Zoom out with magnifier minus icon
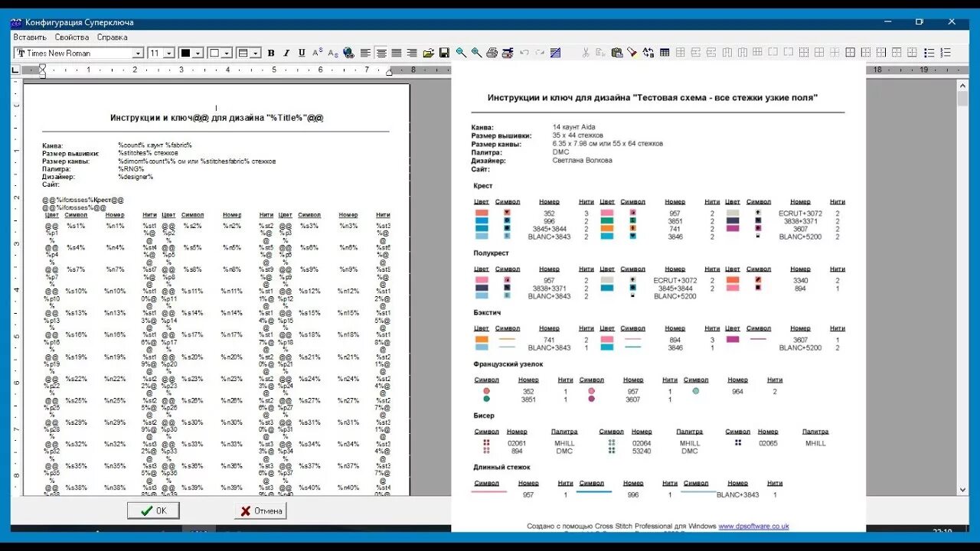Viewport: 980px width, 551px height. (x=462, y=53)
